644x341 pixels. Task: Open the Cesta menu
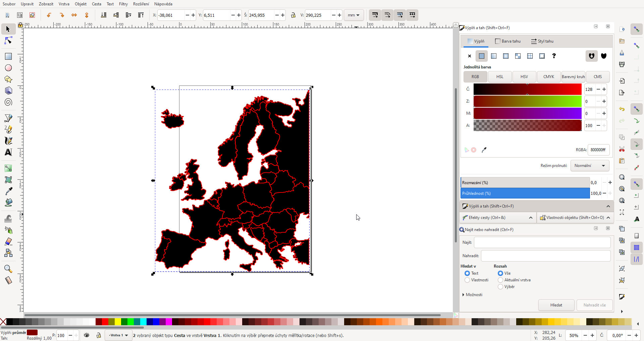pos(97,4)
